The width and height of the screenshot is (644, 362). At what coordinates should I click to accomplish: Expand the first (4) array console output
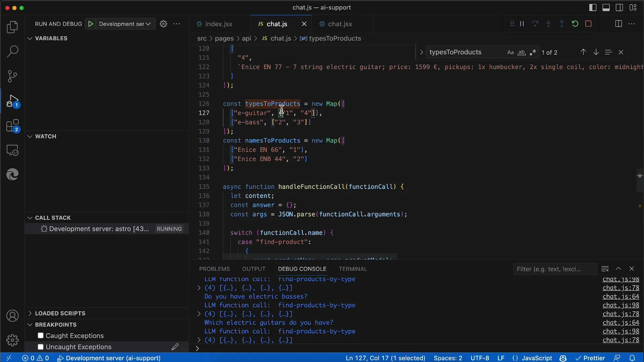(199, 288)
